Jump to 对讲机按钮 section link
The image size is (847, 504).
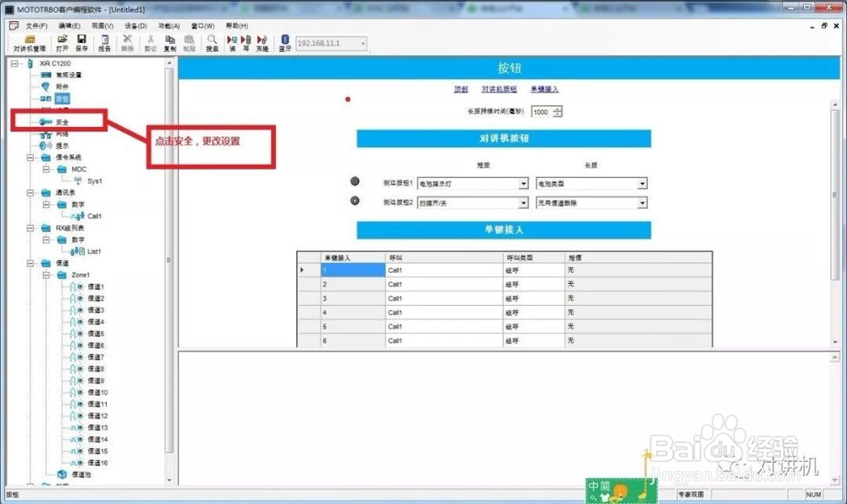(x=499, y=89)
